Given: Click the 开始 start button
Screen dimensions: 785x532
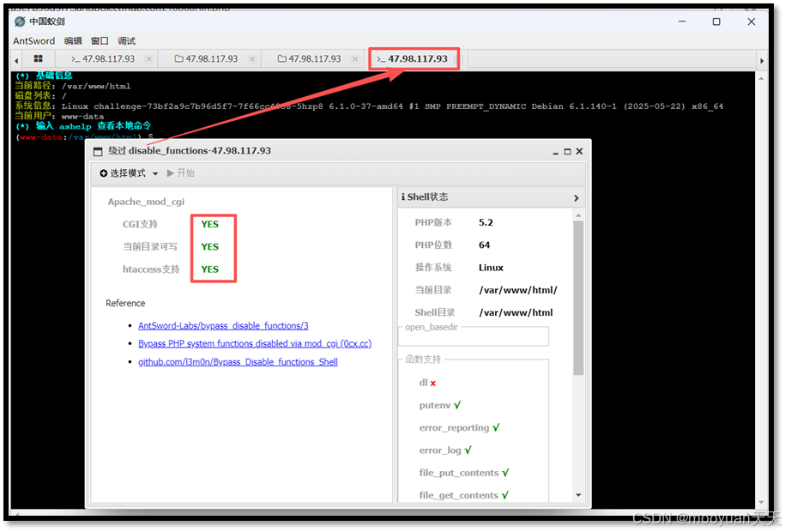Looking at the screenshot, I should 181,173.
